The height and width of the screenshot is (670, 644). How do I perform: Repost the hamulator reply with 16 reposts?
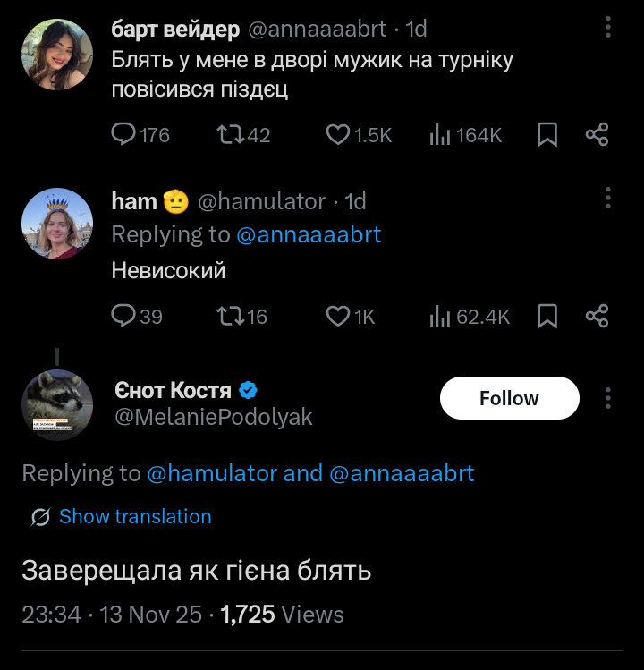pyautogui.click(x=228, y=316)
